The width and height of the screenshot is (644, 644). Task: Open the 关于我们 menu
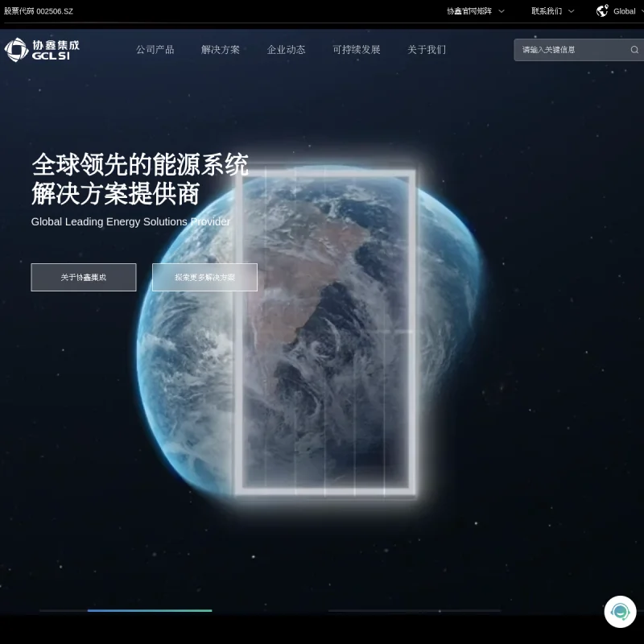pyautogui.click(x=427, y=50)
